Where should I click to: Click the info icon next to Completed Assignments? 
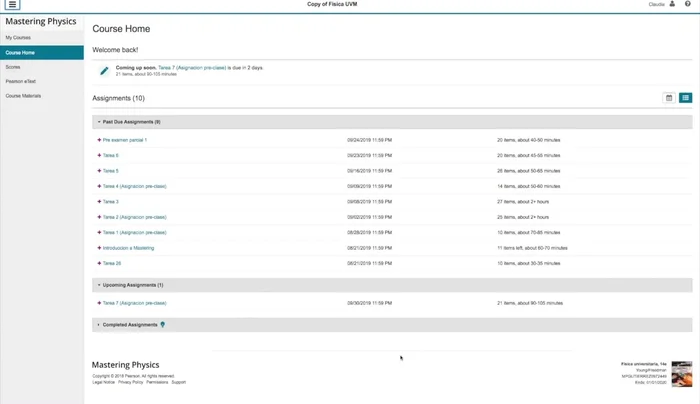(162, 325)
